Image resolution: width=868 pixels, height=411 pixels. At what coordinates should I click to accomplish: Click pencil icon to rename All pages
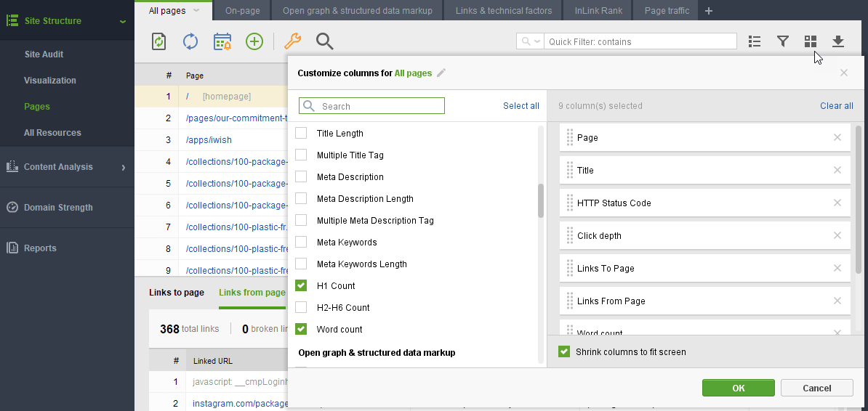click(x=441, y=73)
